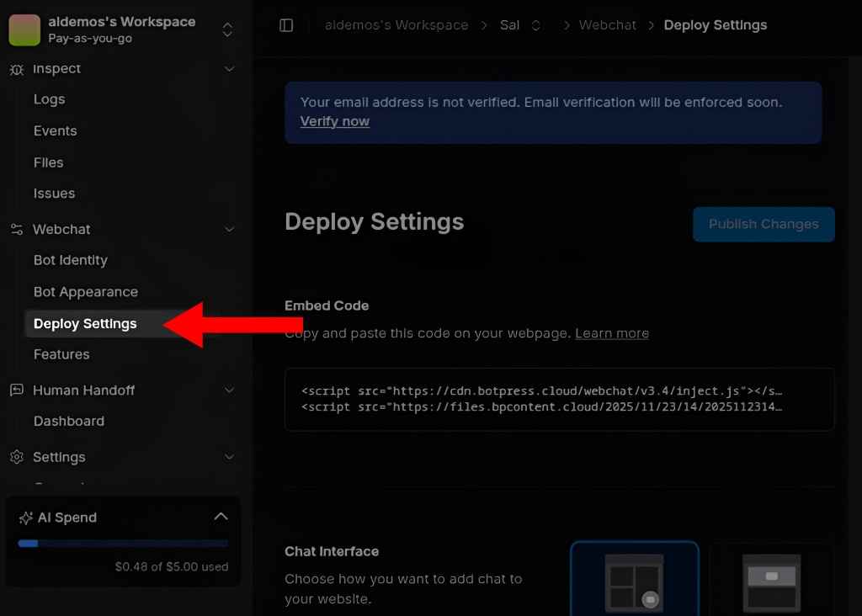Select Deploy Settings in sidebar
The image size is (862, 616).
click(85, 324)
